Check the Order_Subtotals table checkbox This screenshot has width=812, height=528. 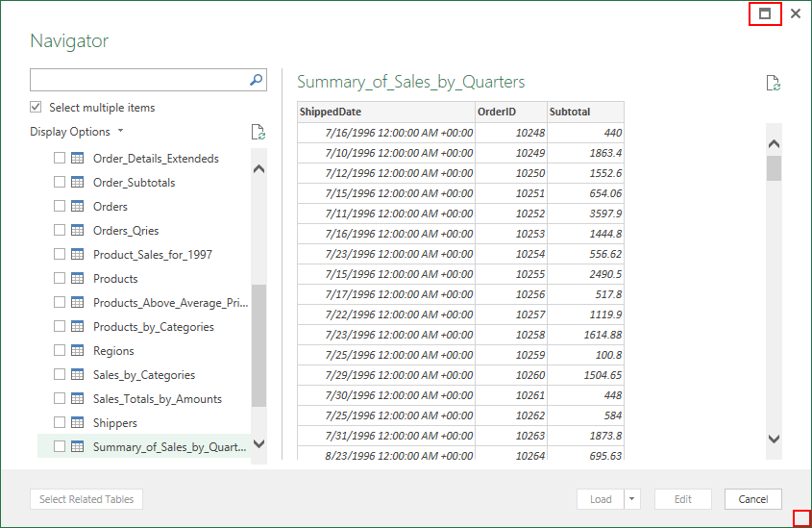[x=60, y=183]
